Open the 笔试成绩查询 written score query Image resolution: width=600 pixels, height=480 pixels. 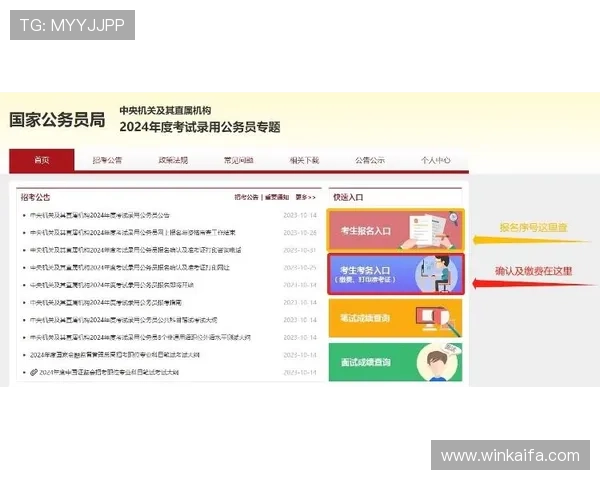pyautogui.click(x=395, y=318)
